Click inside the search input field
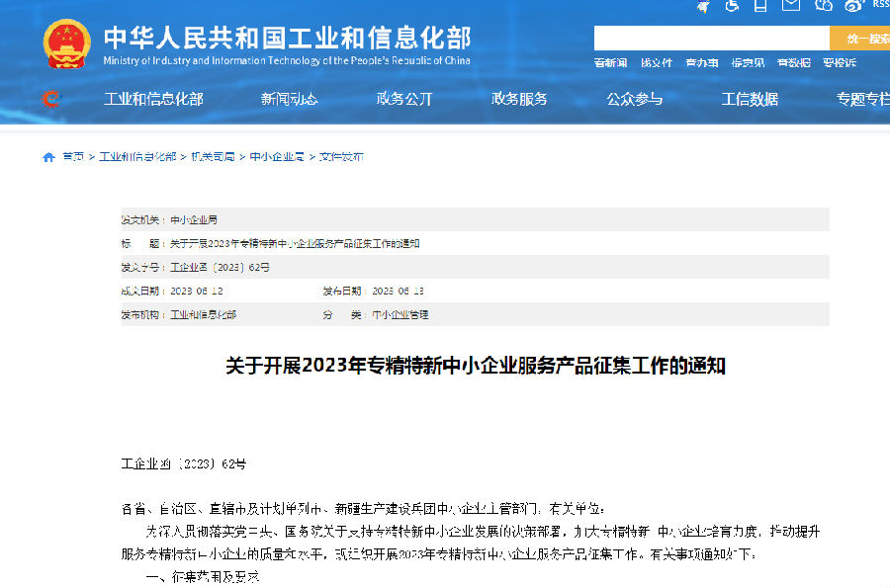 coord(710,39)
